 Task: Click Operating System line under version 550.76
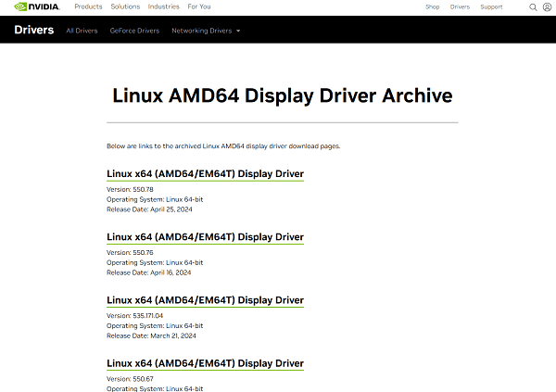coord(155,263)
